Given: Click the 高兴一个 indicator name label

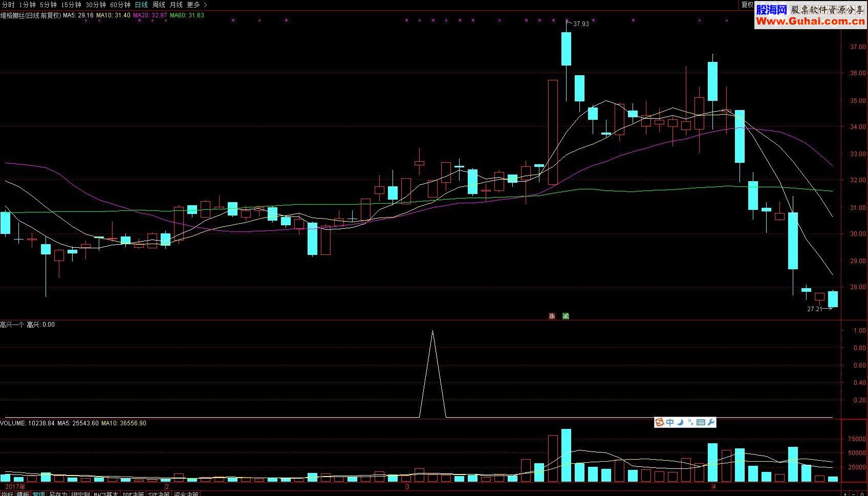Looking at the screenshot, I should [12, 325].
